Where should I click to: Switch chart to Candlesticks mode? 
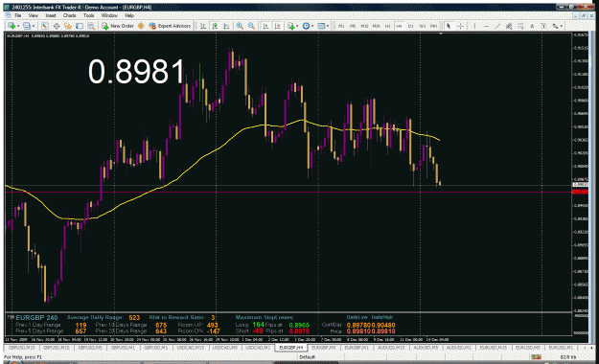tap(215, 26)
